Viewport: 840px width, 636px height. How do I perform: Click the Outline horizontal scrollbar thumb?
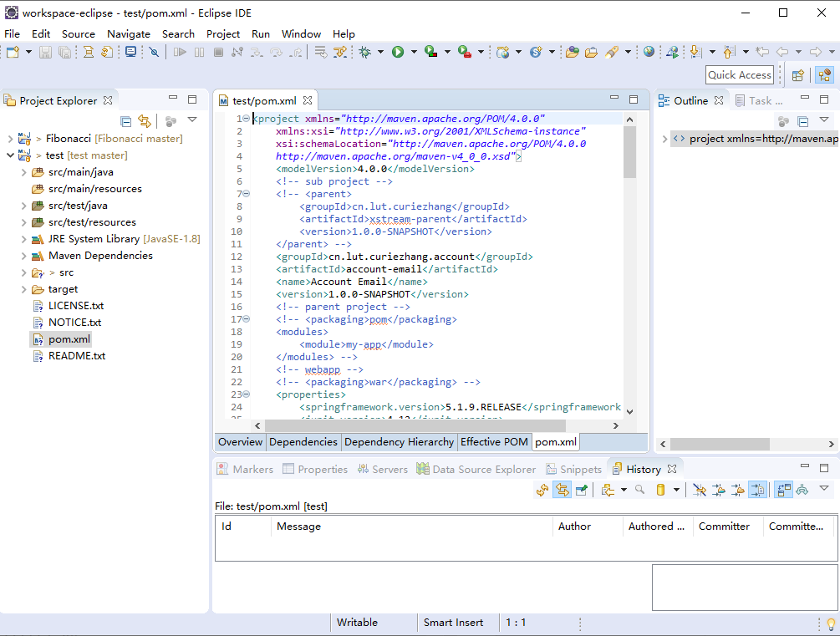720,444
